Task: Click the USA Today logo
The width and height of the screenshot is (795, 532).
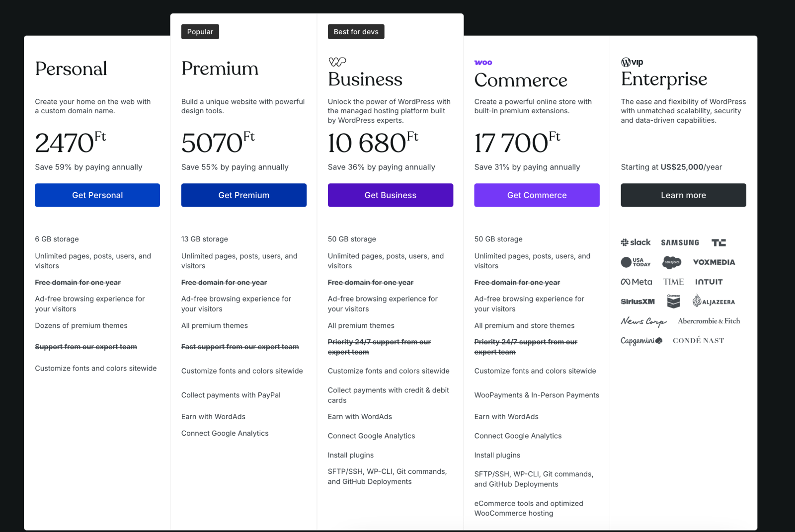Action: click(636, 262)
